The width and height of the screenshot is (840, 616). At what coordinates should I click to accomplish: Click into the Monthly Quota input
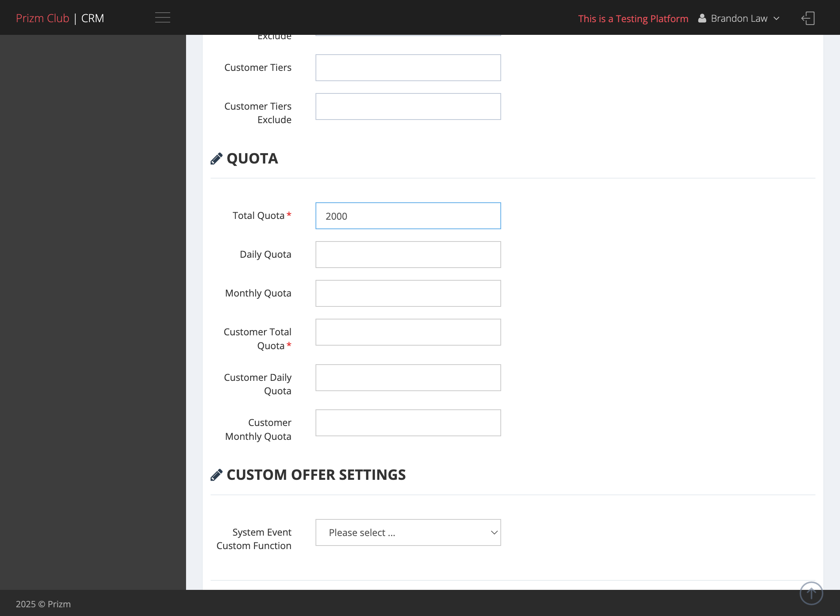pos(408,293)
